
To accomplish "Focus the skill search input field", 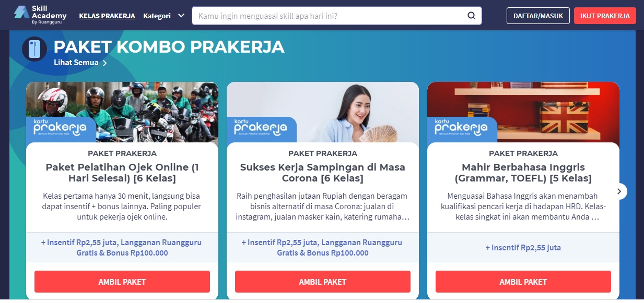I will click(x=329, y=16).
